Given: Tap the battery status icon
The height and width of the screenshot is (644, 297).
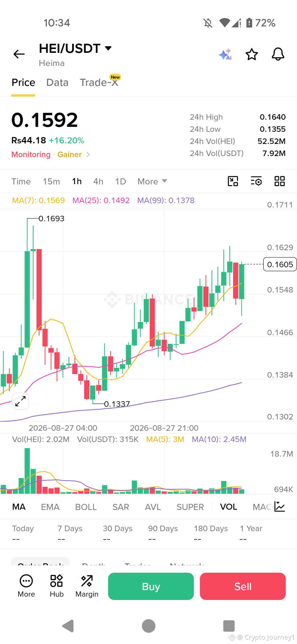Looking at the screenshot, I should (x=249, y=23).
